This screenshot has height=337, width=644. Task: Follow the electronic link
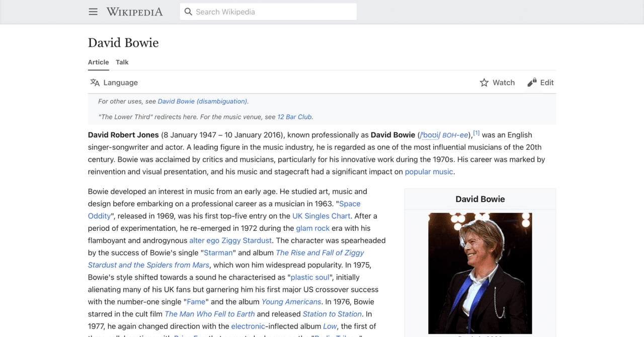248,326
